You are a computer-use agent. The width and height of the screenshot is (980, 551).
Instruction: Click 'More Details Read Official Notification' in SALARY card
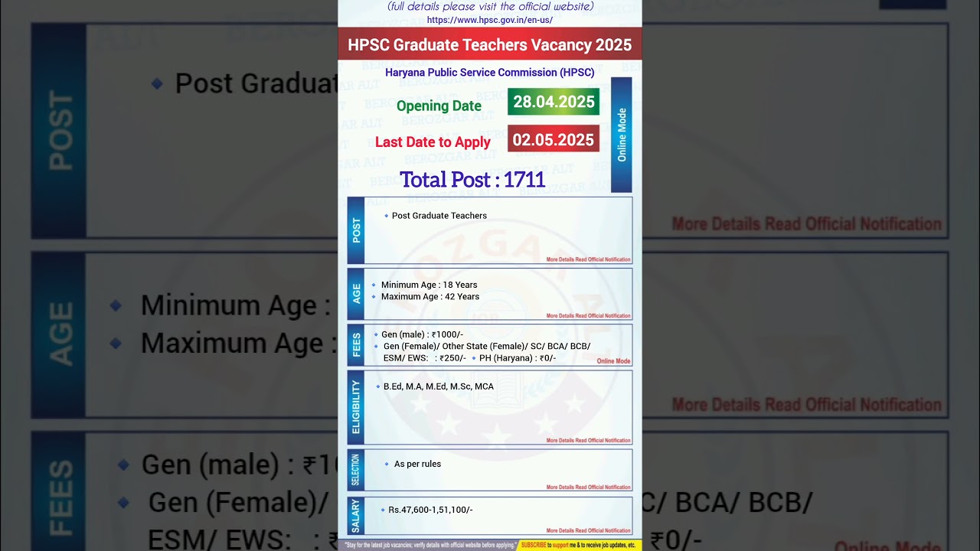[x=589, y=531]
